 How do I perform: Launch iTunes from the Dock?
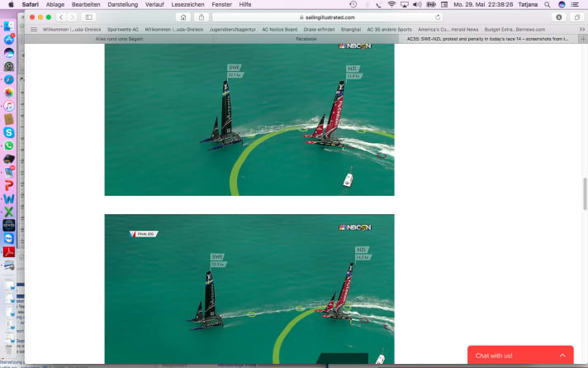8,106
